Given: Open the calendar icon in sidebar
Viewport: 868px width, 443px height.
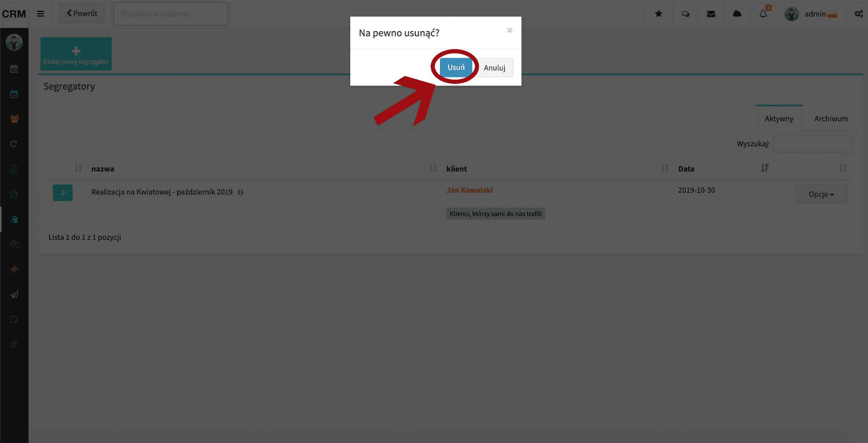Looking at the screenshot, I should pyautogui.click(x=14, y=69).
